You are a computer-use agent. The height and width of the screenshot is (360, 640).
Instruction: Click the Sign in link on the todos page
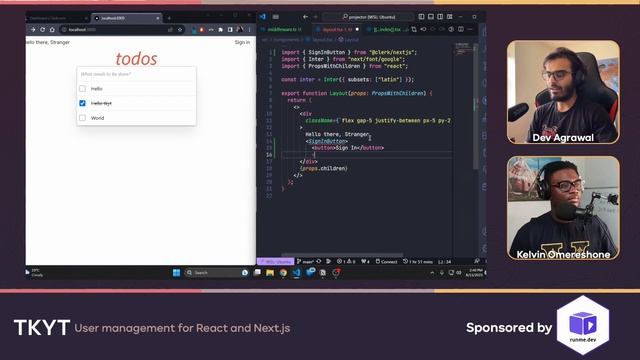pyautogui.click(x=242, y=42)
